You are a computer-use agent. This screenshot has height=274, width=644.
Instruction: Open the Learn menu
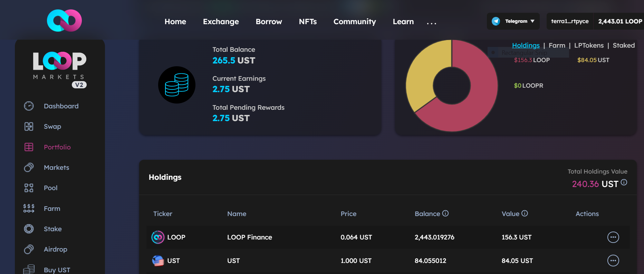403,21
